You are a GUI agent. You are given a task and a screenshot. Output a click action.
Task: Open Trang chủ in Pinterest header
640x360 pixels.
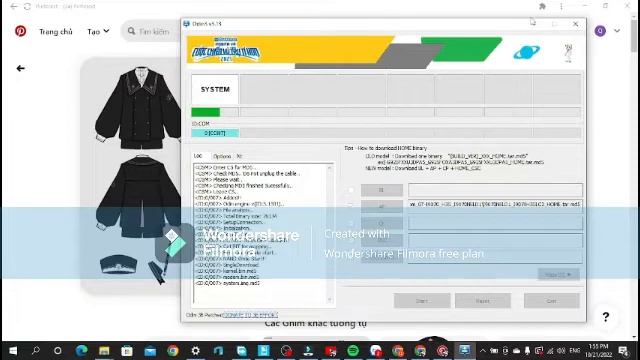(56, 31)
